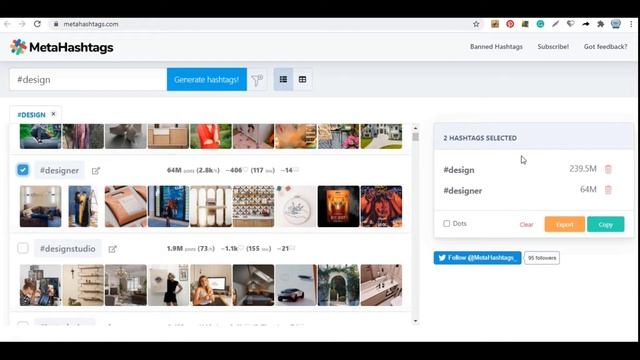Screen dimensions: 640x360
Task: Click the 1.9M posts stat for #designstudio
Action: (181, 249)
